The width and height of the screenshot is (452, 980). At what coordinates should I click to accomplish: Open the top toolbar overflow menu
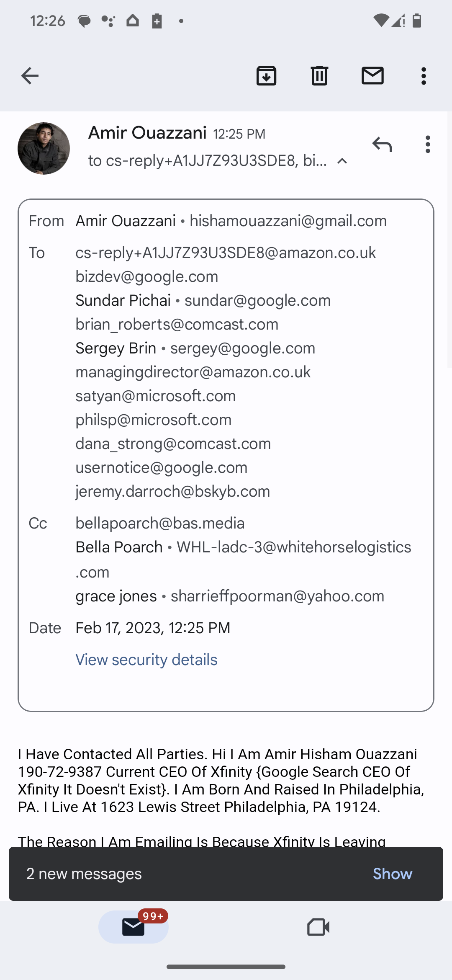tap(424, 76)
